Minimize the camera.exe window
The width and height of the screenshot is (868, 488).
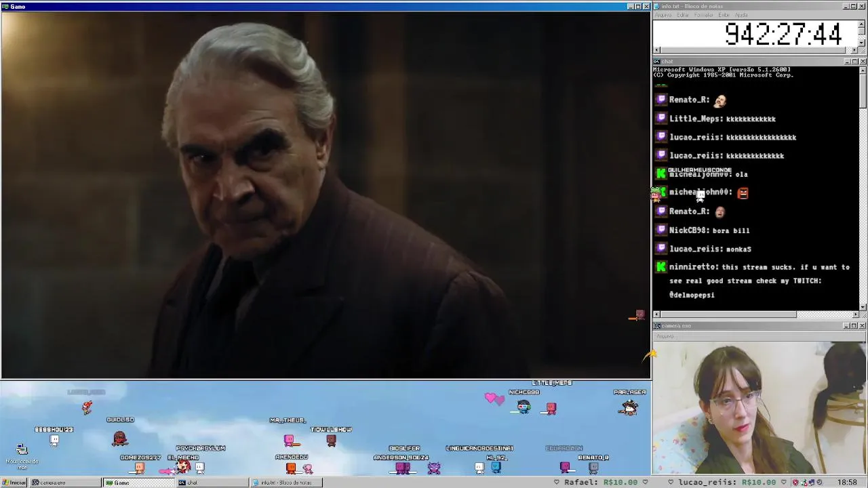847,326
